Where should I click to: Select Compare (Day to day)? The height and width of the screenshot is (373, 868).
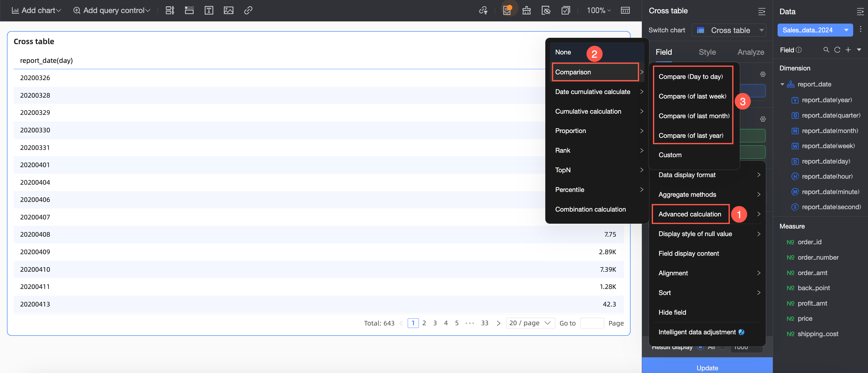[x=690, y=77]
